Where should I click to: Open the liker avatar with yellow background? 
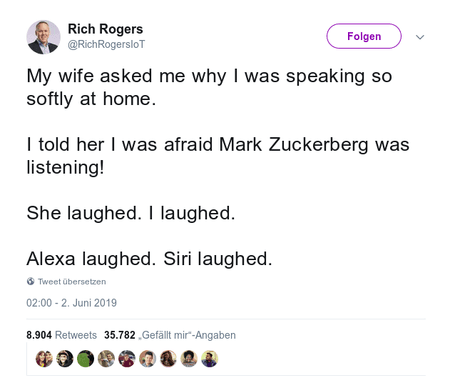tap(209, 359)
